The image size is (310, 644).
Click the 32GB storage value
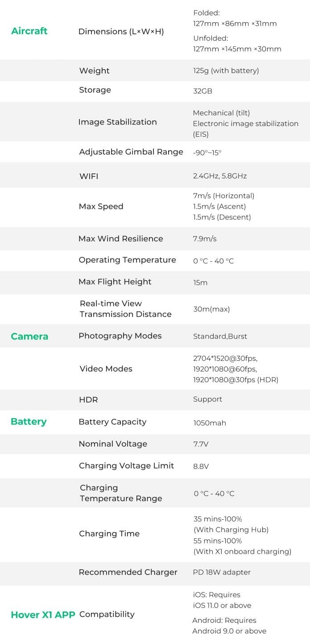[203, 91]
